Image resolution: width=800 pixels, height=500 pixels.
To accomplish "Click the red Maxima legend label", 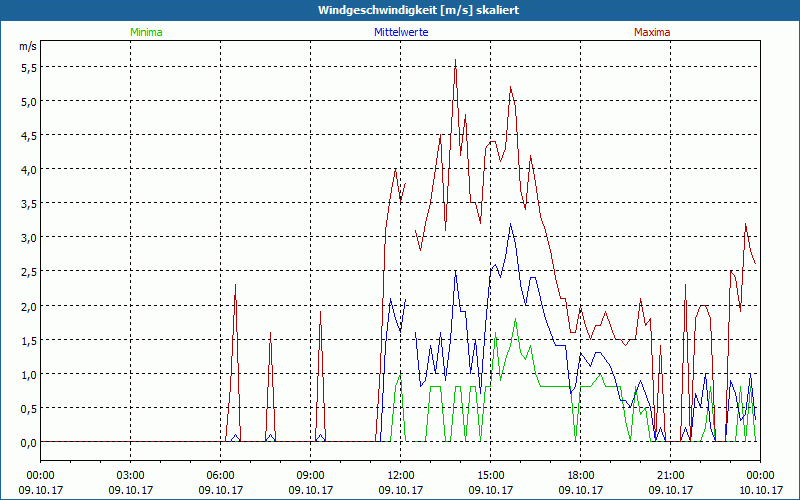I will click(652, 32).
